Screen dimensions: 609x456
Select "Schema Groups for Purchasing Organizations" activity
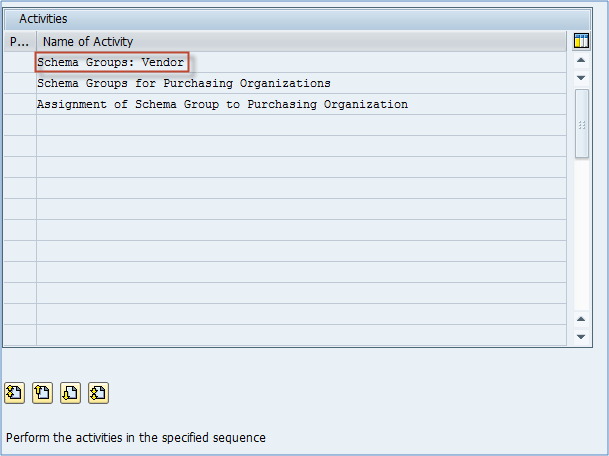183,83
